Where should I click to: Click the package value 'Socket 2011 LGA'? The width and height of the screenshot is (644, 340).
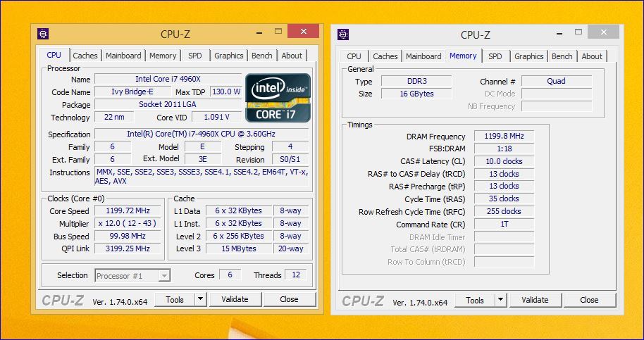pyautogui.click(x=168, y=105)
